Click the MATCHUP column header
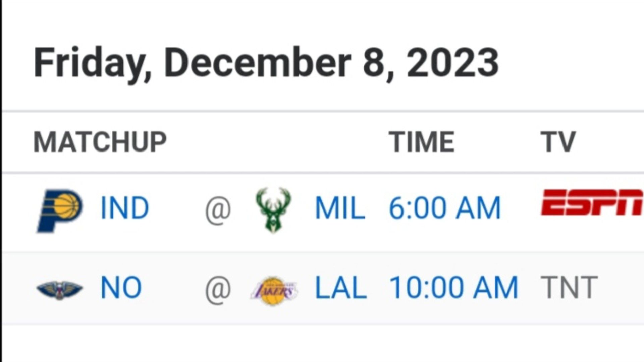Screen dimensions: 644x362 (100, 142)
